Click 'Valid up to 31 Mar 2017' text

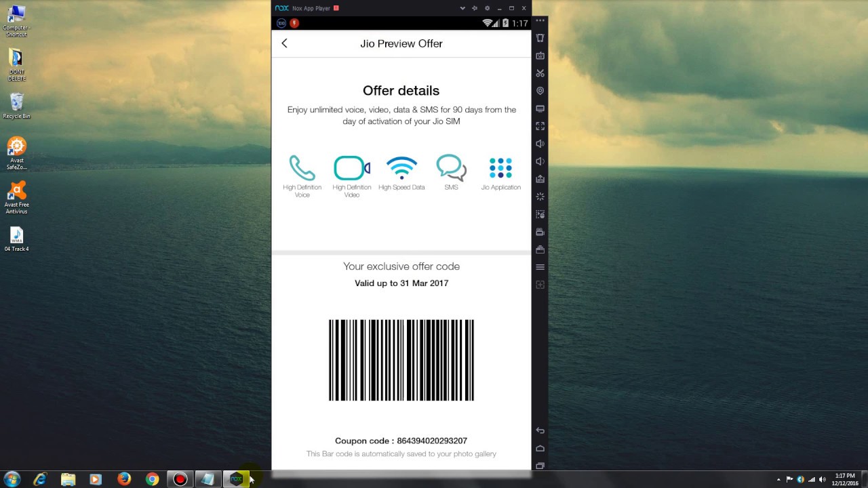tap(401, 283)
